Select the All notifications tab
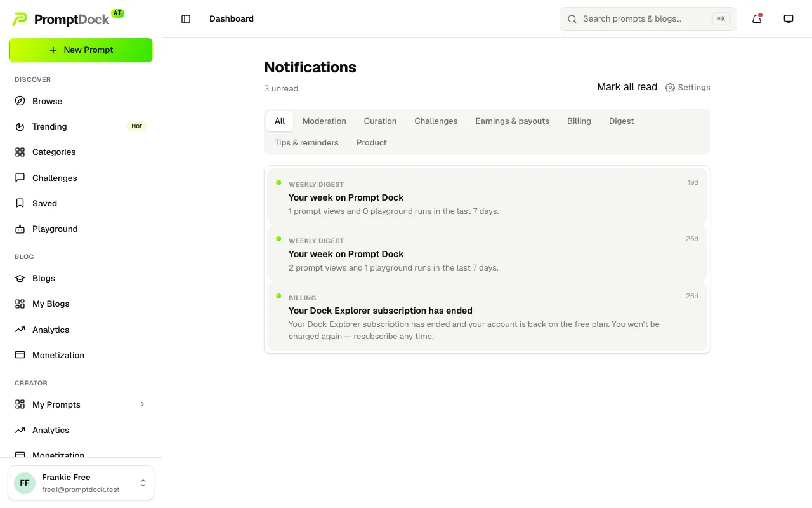 coord(280,121)
